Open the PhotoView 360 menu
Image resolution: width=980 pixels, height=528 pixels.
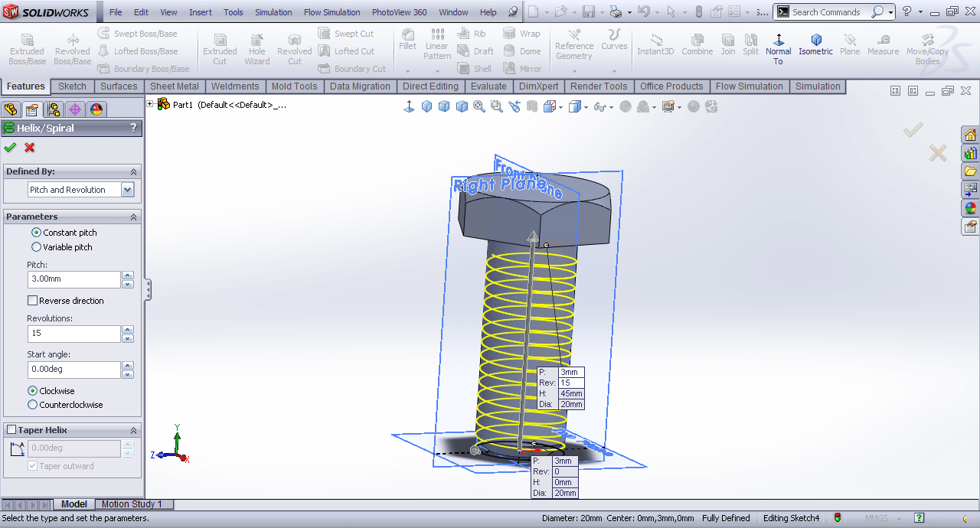click(x=399, y=12)
